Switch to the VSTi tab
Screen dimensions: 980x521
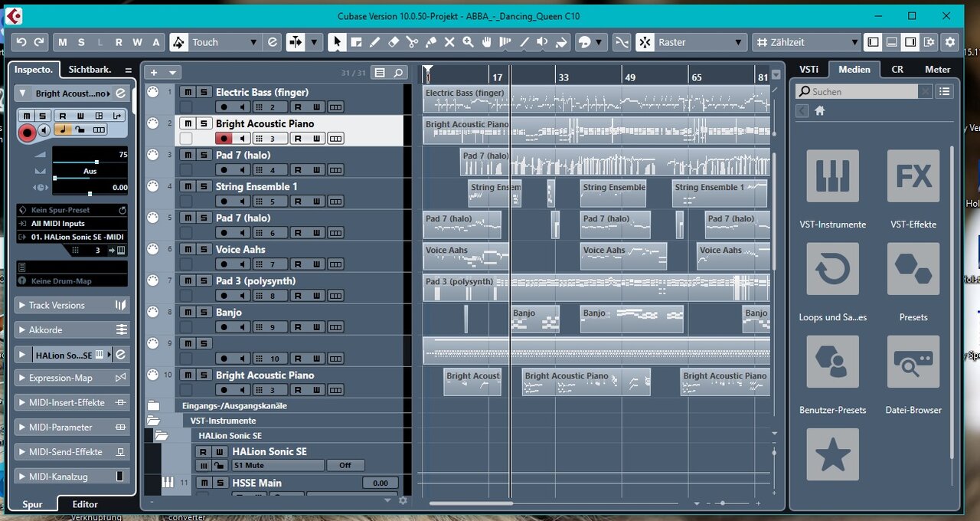(808, 69)
